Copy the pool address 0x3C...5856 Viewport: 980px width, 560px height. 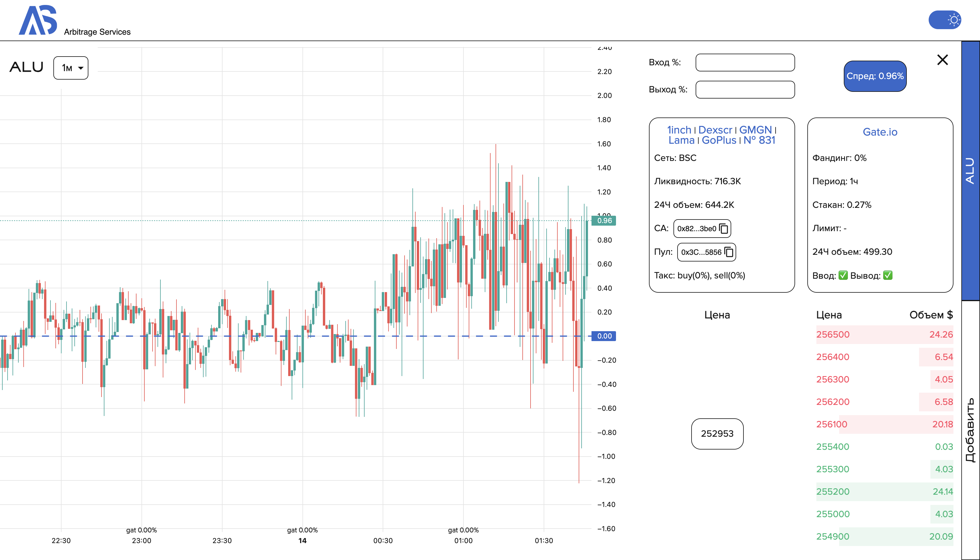point(729,252)
